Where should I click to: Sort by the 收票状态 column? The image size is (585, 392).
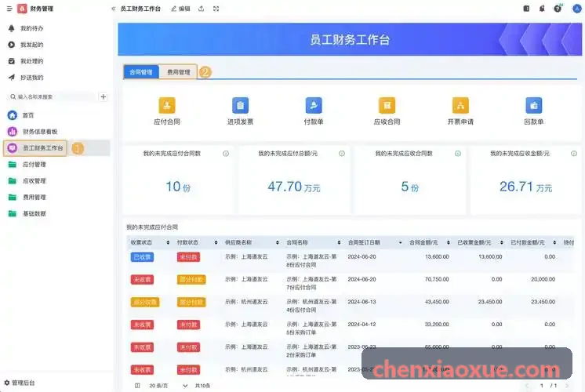point(168,242)
